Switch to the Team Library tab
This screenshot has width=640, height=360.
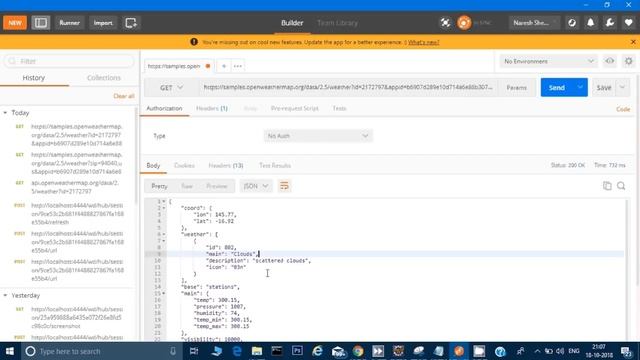[337, 23]
